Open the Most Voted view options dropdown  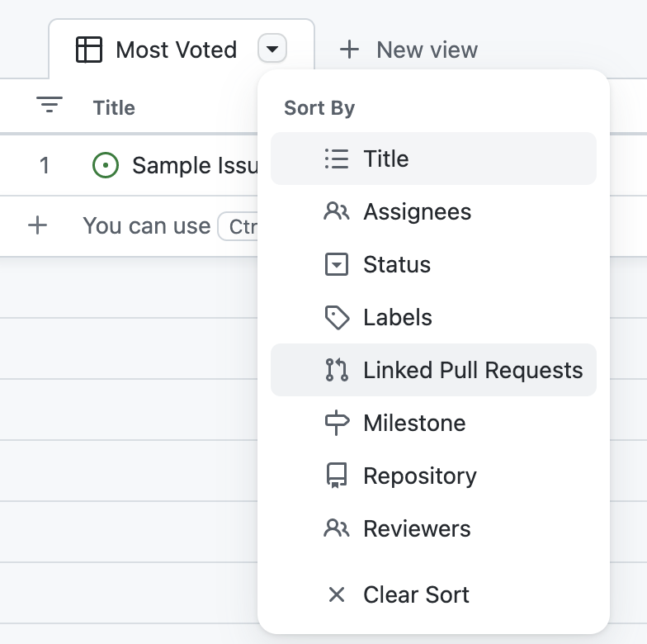[272, 50]
